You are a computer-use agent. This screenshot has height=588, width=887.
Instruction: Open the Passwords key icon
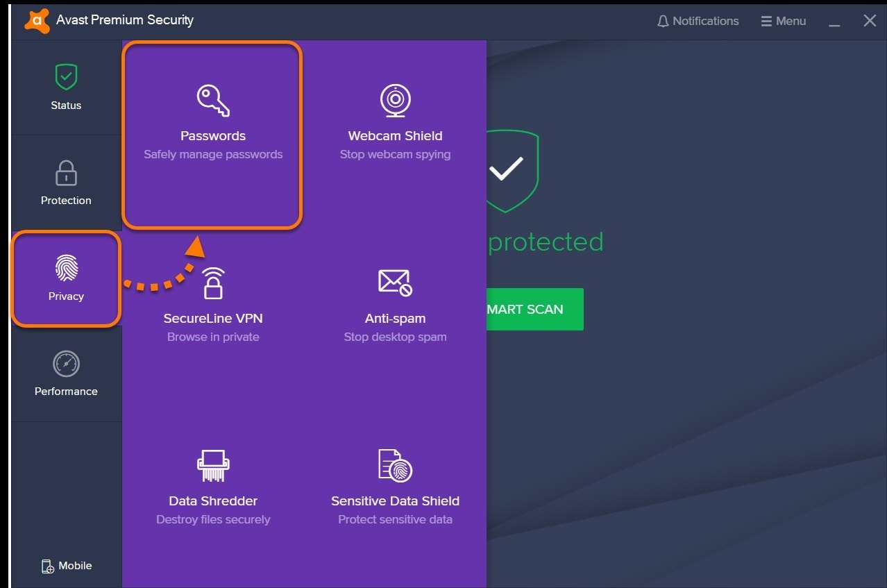coord(212,99)
